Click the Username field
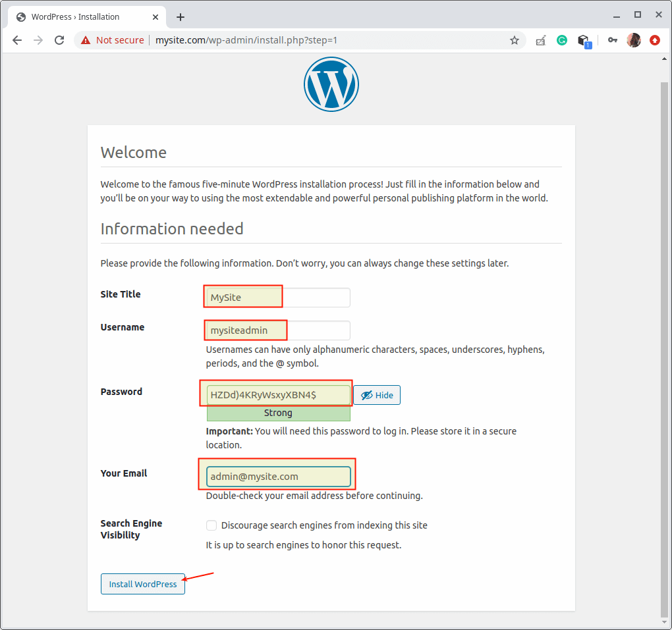The height and width of the screenshot is (630, 672). pyautogui.click(x=278, y=330)
